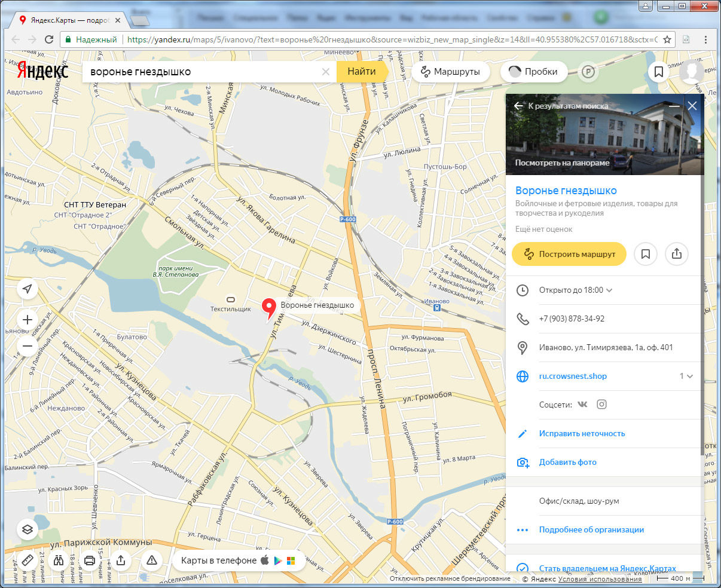Image resolution: width=721 pixels, height=588 pixels.
Task: Click the Карты в телефоне label
Action: coord(219,561)
